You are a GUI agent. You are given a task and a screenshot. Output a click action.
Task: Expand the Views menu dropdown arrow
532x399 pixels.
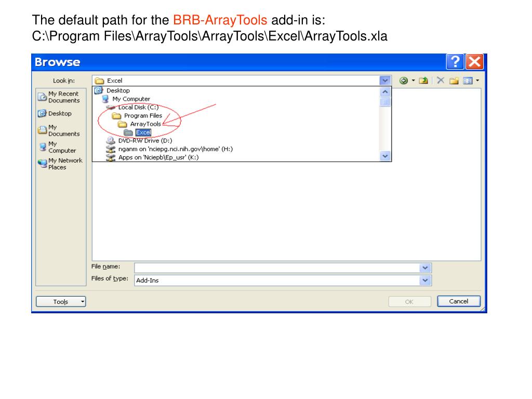477,81
